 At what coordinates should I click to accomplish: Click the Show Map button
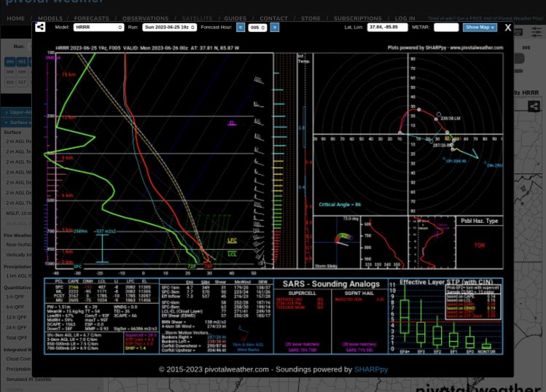coord(480,27)
